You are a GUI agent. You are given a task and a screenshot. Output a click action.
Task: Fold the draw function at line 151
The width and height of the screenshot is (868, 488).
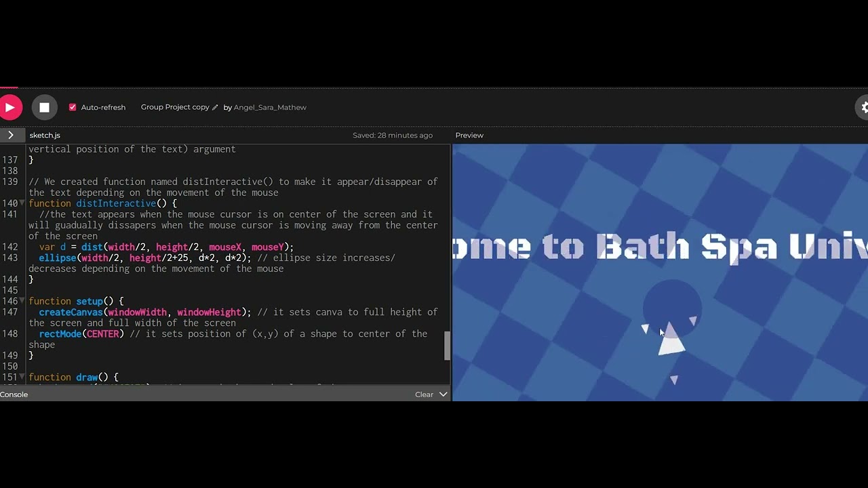22,377
